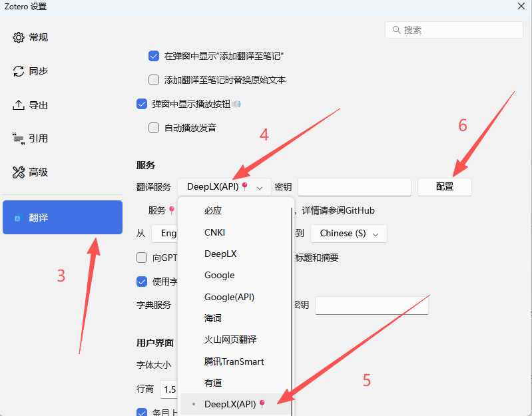Click the upload icon beside 导出
The image size is (532, 416).
[19, 105]
